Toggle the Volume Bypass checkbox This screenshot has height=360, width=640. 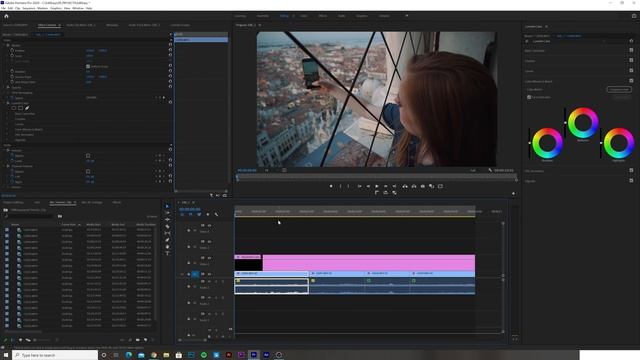(x=88, y=156)
